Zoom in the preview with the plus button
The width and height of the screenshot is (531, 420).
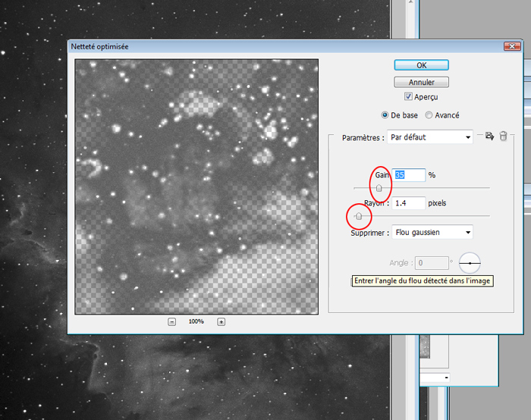[x=222, y=322]
